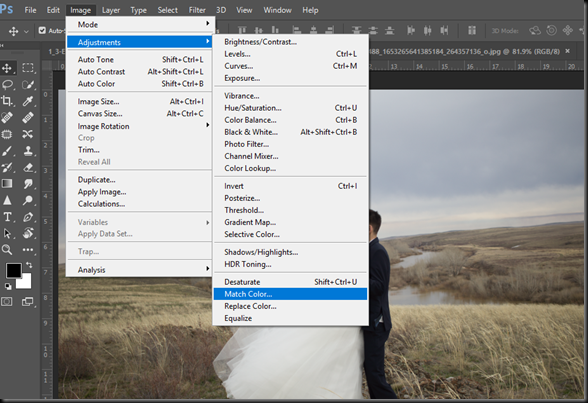Expand the Analysis submenu
Viewport: 588px width, 403px height.
pos(139,270)
